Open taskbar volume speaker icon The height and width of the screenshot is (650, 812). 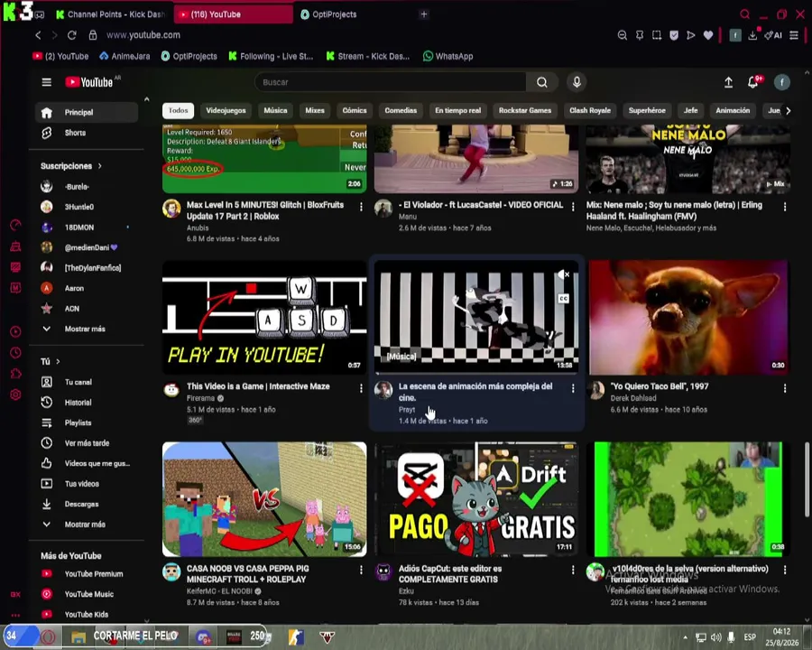tap(715, 637)
